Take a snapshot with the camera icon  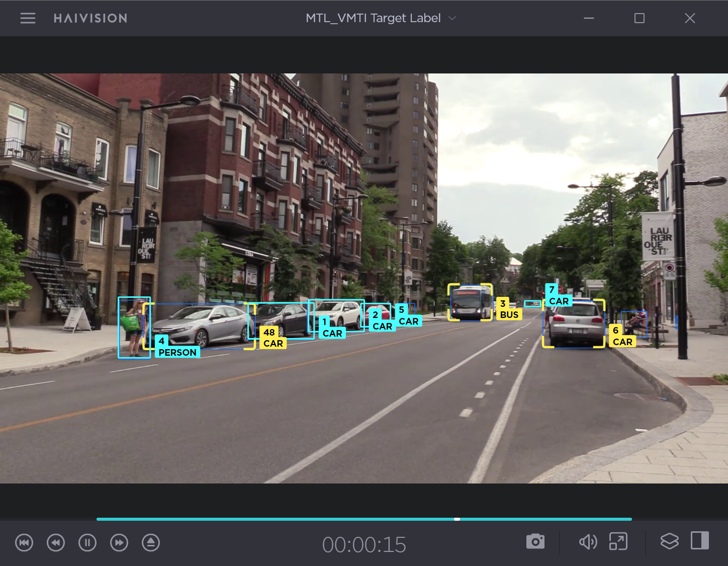(x=535, y=541)
